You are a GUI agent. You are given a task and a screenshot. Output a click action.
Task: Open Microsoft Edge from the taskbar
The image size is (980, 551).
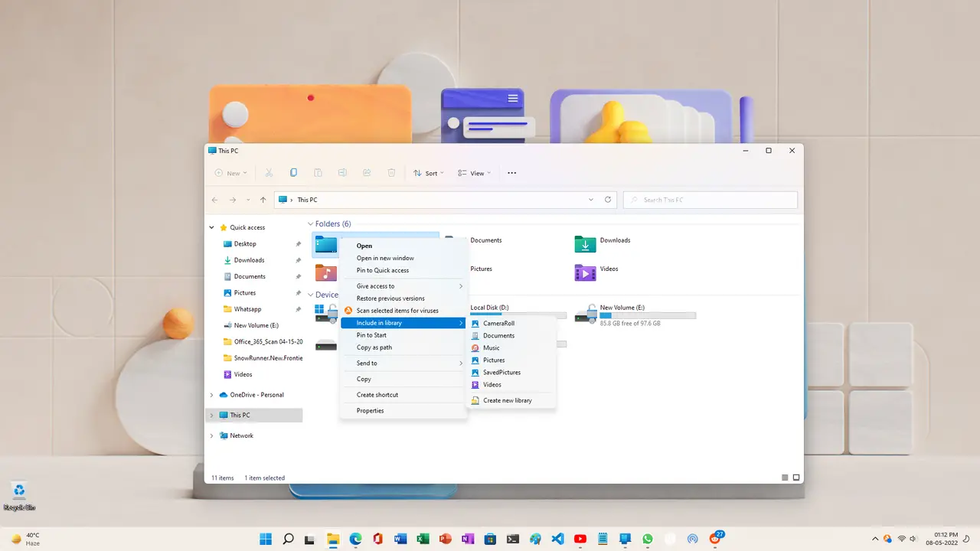356,539
